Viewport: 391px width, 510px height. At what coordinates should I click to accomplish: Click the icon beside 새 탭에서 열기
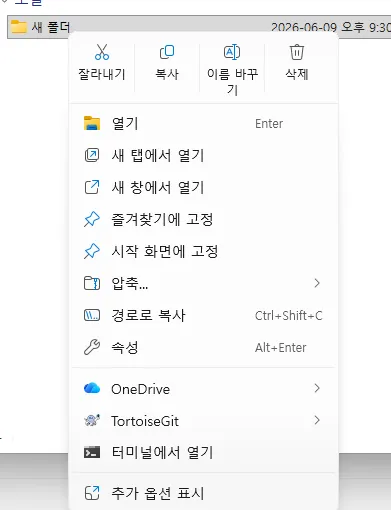[92, 155]
